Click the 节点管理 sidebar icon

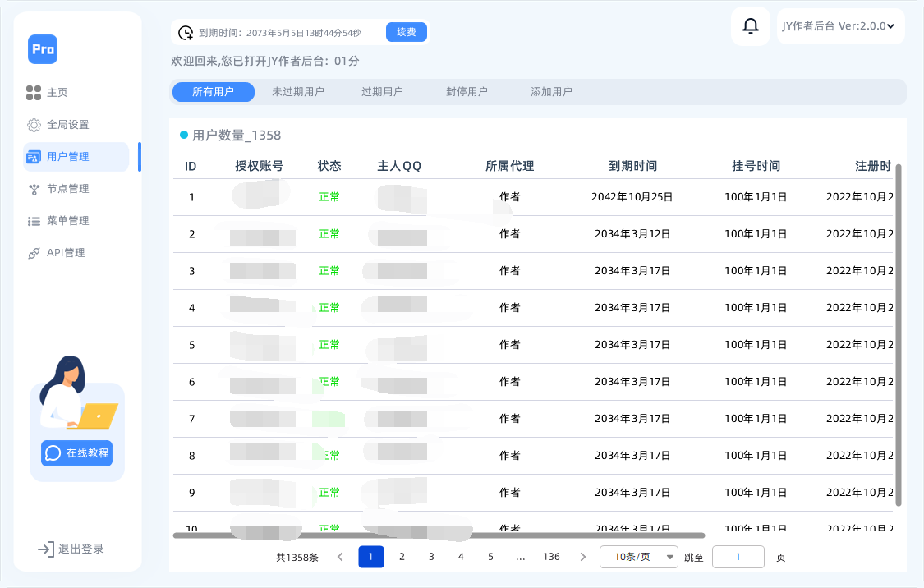pyautogui.click(x=33, y=188)
